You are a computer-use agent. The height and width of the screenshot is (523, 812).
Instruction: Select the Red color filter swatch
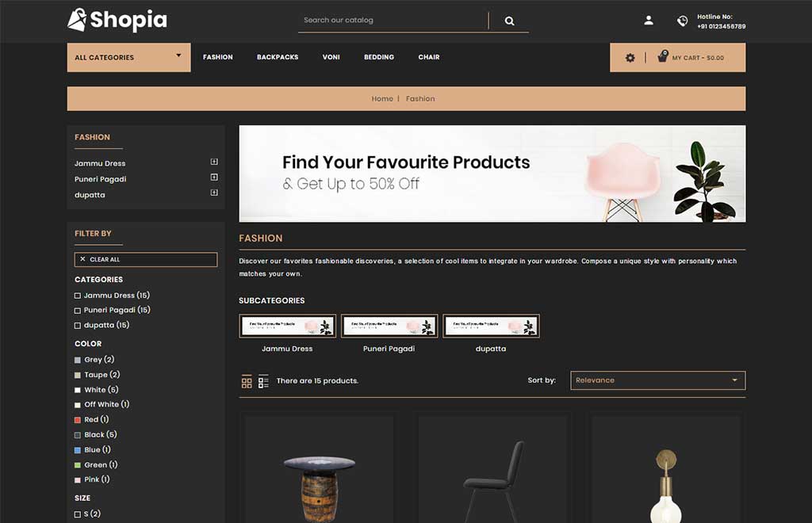point(78,420)
